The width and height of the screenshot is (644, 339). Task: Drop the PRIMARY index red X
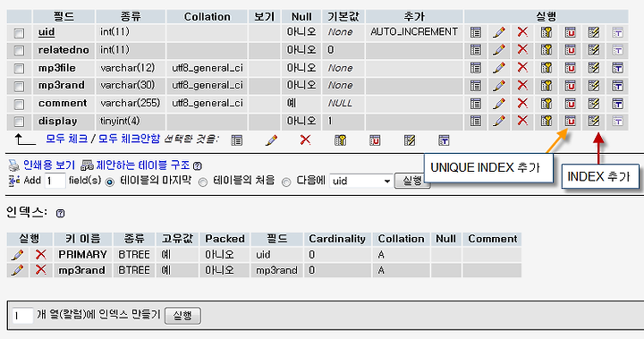point(40,255)
